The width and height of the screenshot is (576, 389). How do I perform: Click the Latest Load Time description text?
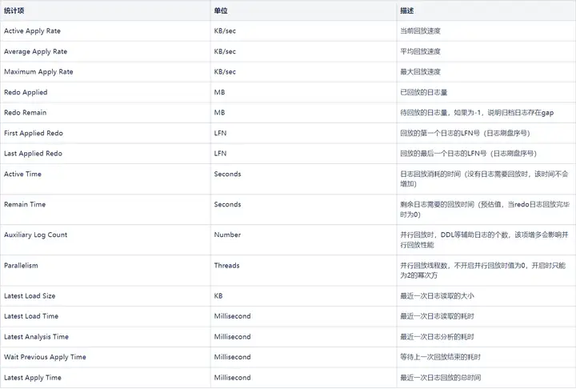tap(437, 316)
